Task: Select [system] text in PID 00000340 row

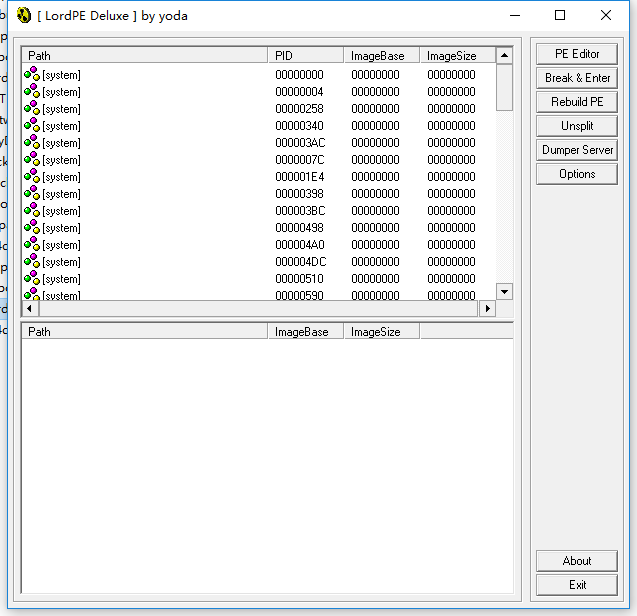Action: click(61, 126)
